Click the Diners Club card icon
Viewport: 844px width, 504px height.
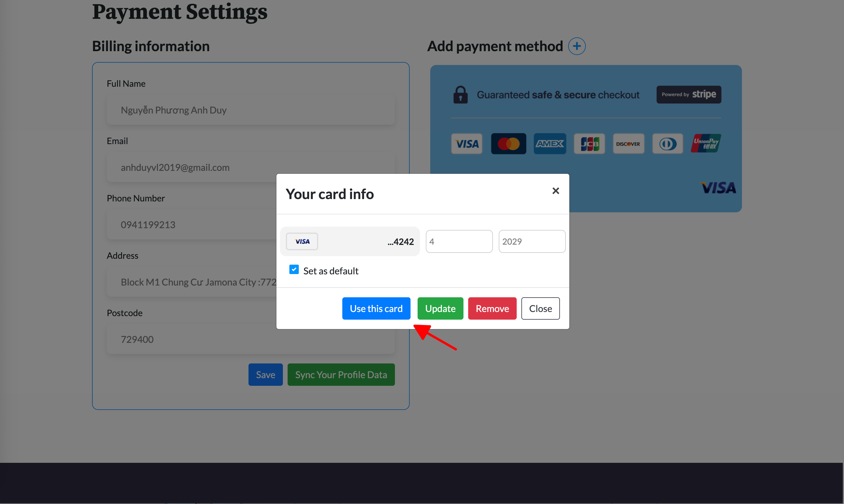pos(667,144)
